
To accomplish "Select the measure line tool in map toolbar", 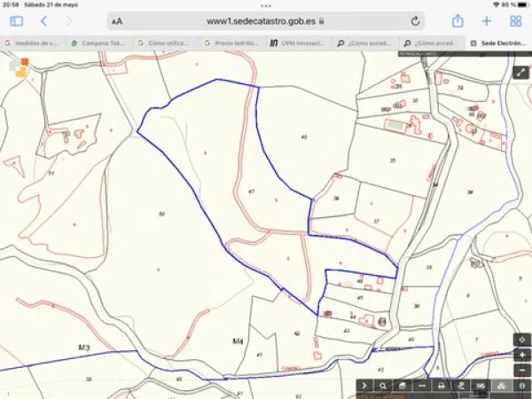I will click(x=420, y=386).
